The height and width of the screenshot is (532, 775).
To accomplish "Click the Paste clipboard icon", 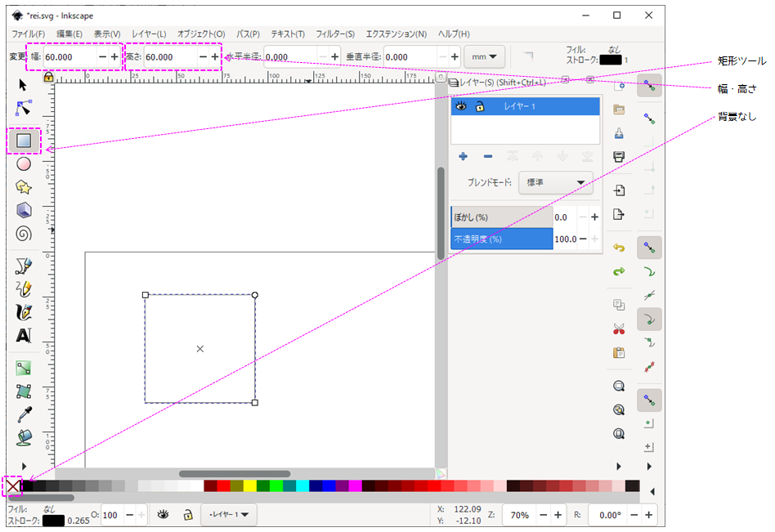I will tap(619, 352).
